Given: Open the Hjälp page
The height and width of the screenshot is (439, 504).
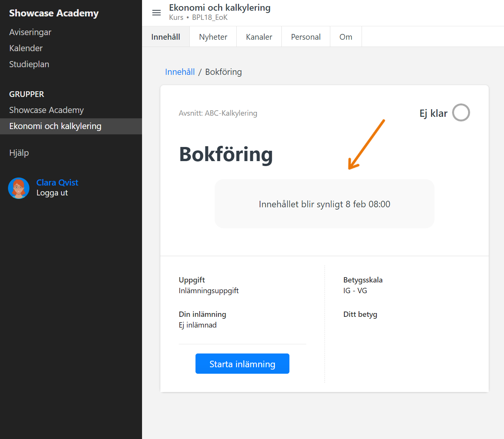Looking at the screenshot, I should point(19,152).
